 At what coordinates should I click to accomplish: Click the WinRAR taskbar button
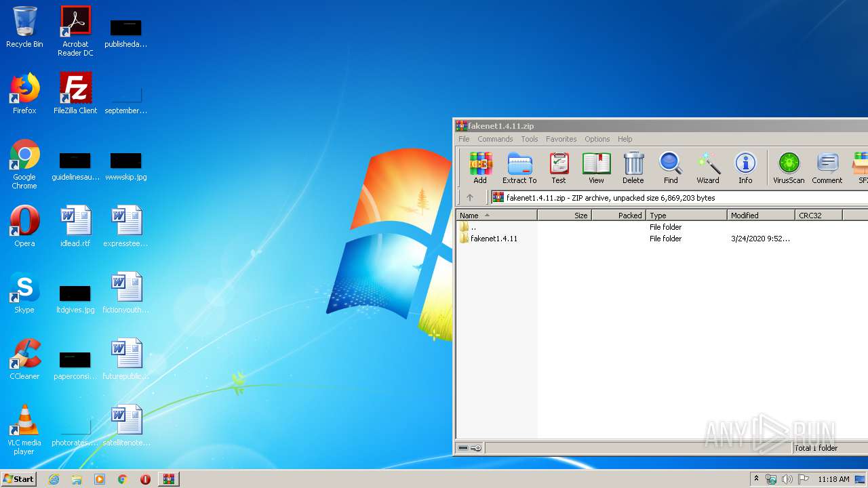169,479
